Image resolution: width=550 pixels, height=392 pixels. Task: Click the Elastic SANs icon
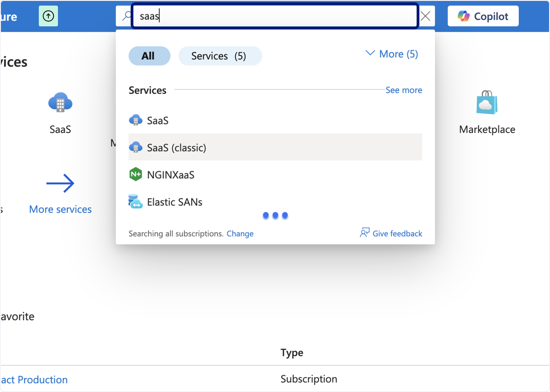pos(136,202)
